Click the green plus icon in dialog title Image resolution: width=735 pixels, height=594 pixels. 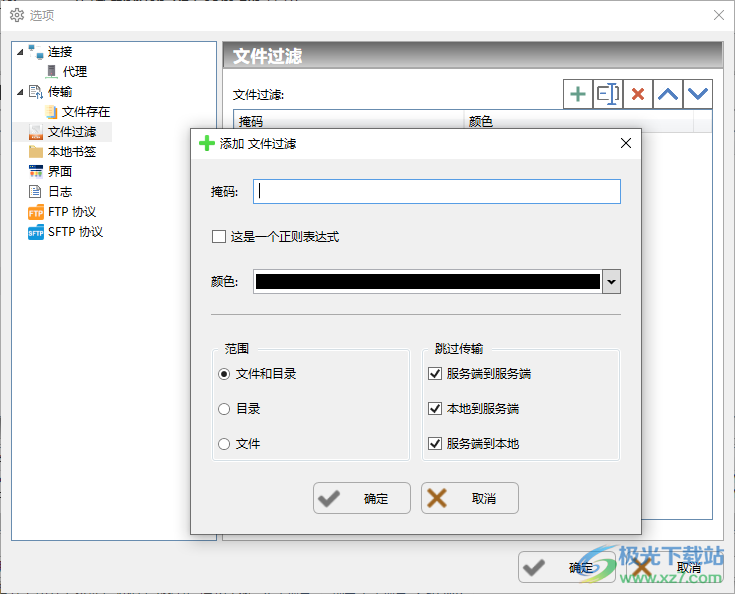(207, 143)
